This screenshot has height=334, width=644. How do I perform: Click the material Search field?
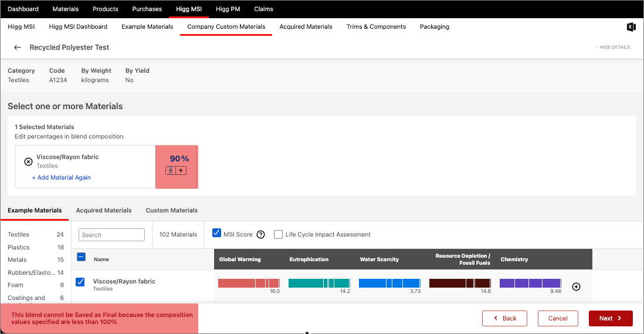(x=111, y=235)
